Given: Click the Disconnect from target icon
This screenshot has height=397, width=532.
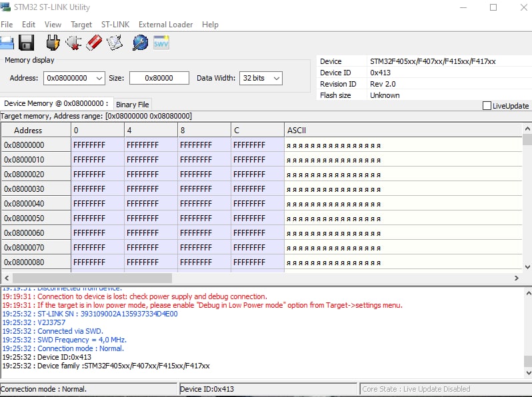Looking at the screenshot, I should click(x=73, y=43).
